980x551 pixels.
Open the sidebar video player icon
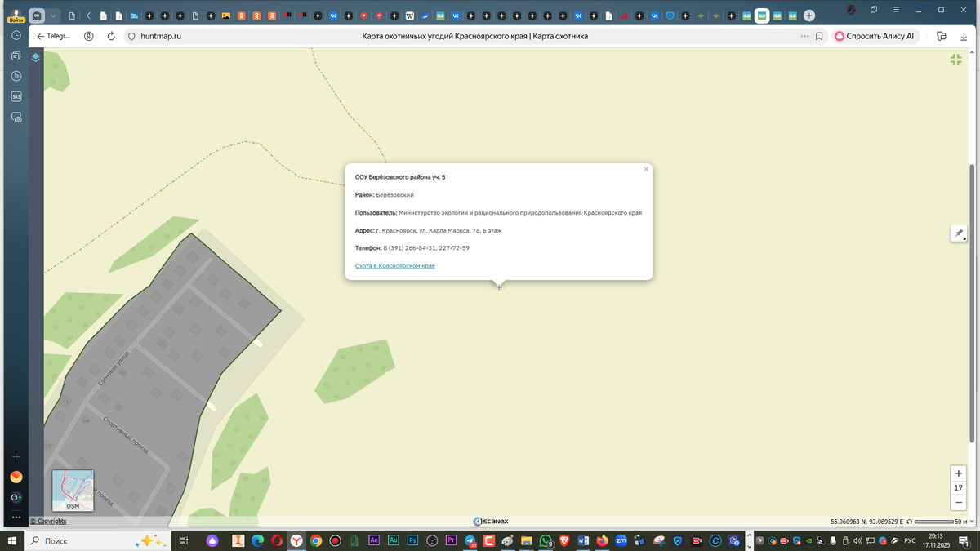click(16, 76)
